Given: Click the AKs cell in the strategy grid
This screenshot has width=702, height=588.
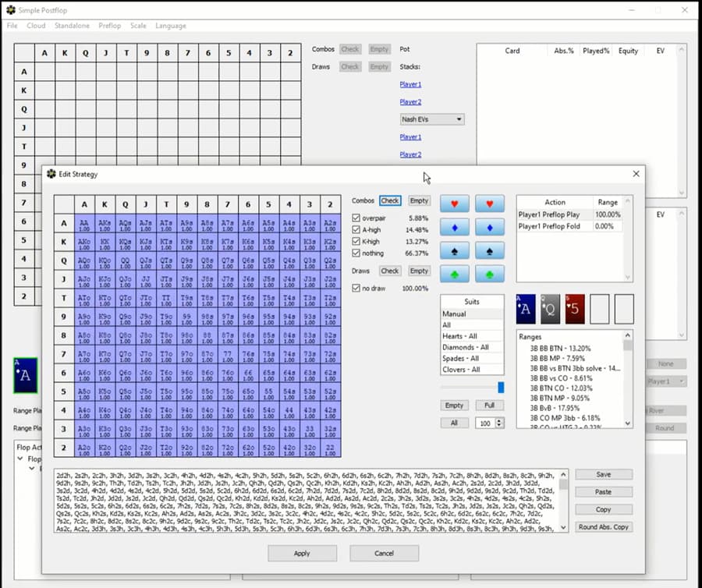Looking at the screenshot, I should 105,223.
